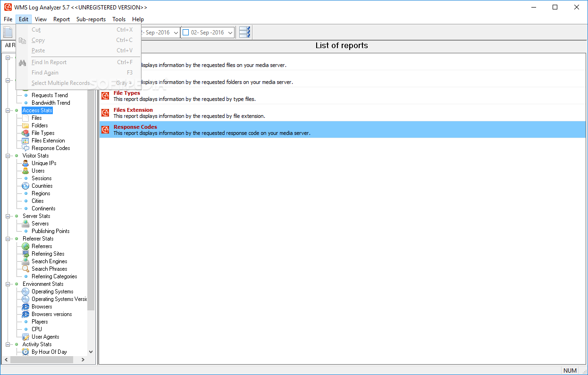Click tree horizontal scrollbar left arrow
The image size is (588, 375).
(x=6, y=359)
